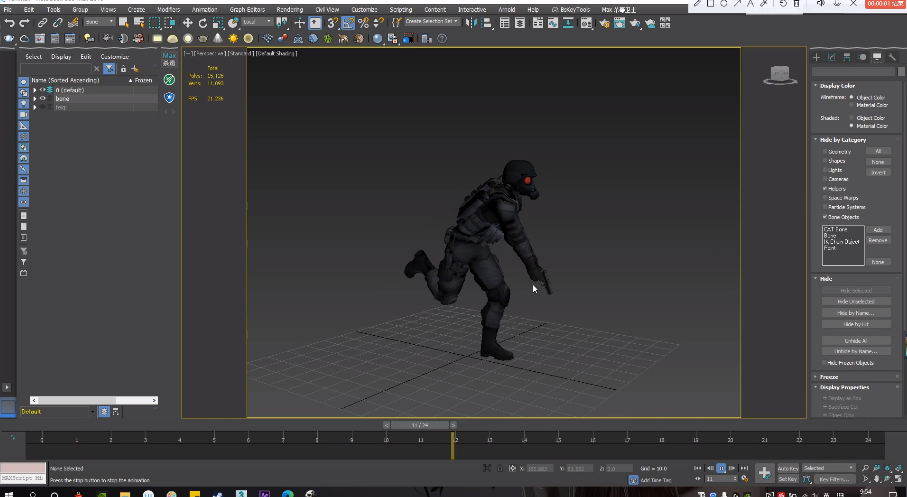The width and height of the screenshot is (907, 497).
Task: Open Render Setup teapot icon
Action: point(604,23)
